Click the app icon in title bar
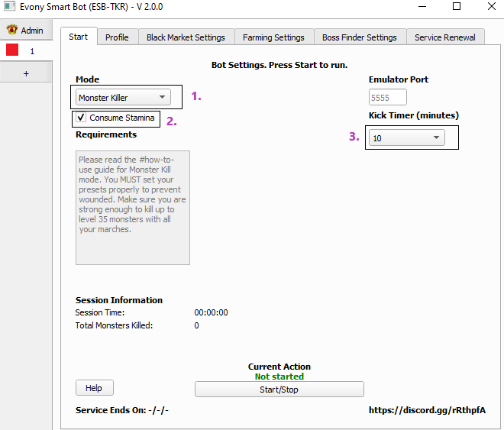The image size is (504, 430). pyautogui.click(x=9, y=6)
